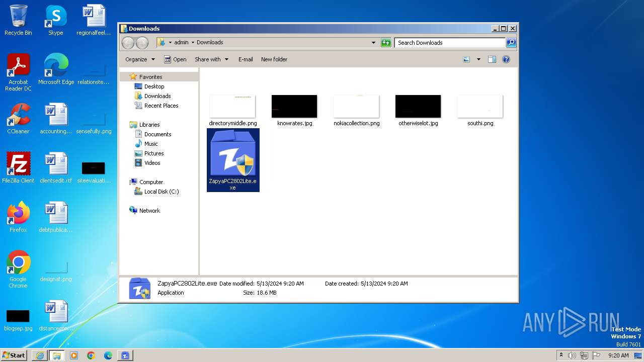Select clientsedit.rtf desktop file
Viewport: 644px width, 362px height.
tap(56, 168)
